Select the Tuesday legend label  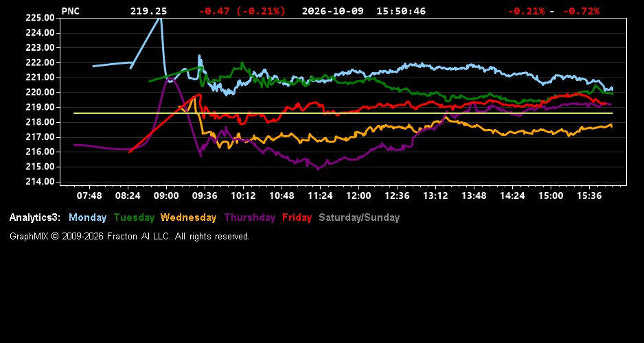(x=134, y=217)
